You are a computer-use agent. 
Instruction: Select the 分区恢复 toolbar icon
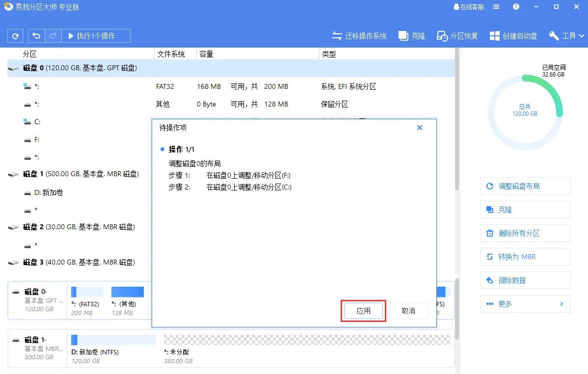point(444,35)
